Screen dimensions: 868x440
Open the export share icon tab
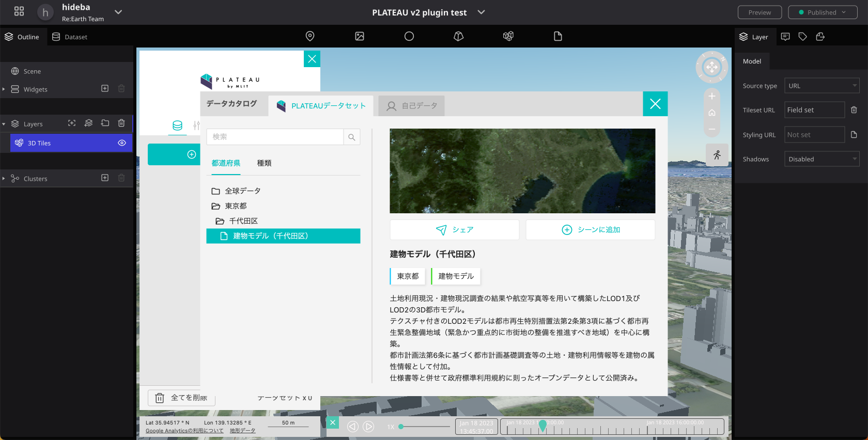point(820,37)
